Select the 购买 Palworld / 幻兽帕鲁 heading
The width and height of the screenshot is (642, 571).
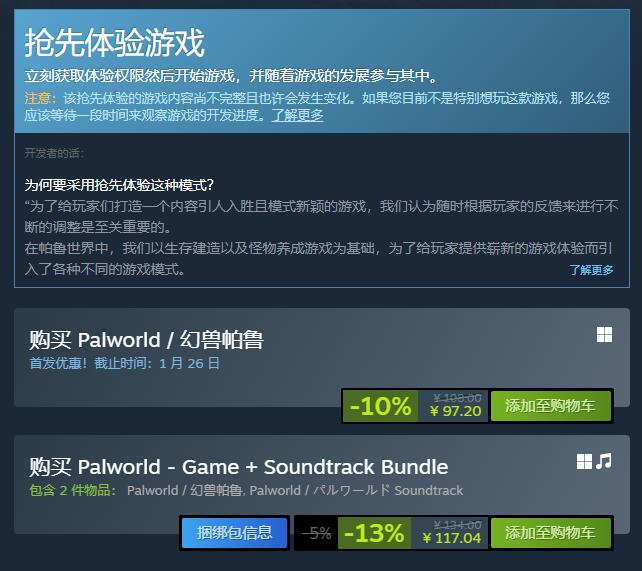tap(146, 340)
